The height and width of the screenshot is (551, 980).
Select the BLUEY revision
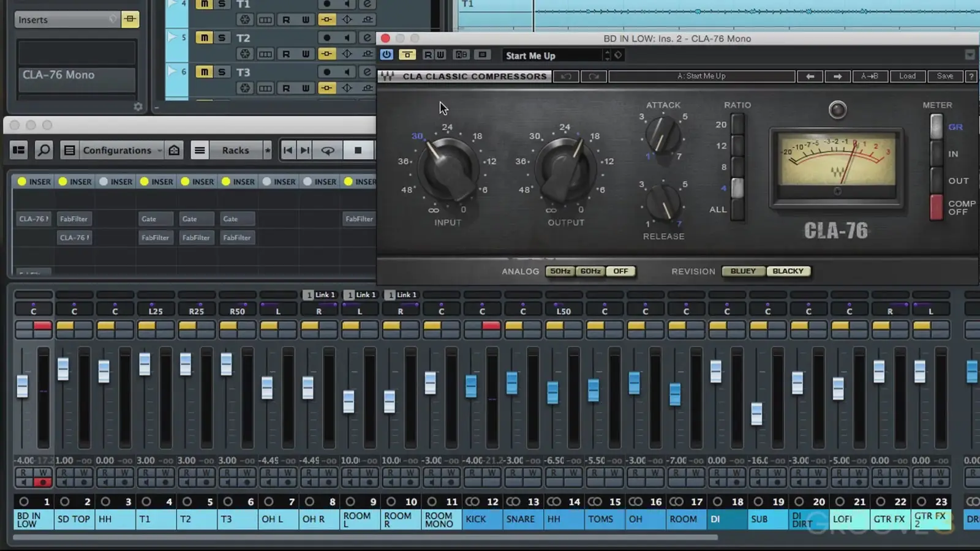(x=743, y=271)
